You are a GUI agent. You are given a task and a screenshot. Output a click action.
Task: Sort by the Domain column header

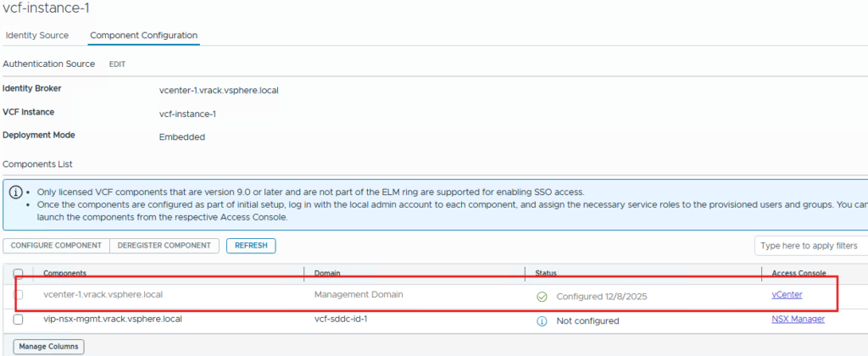click(x=327, y=273)
